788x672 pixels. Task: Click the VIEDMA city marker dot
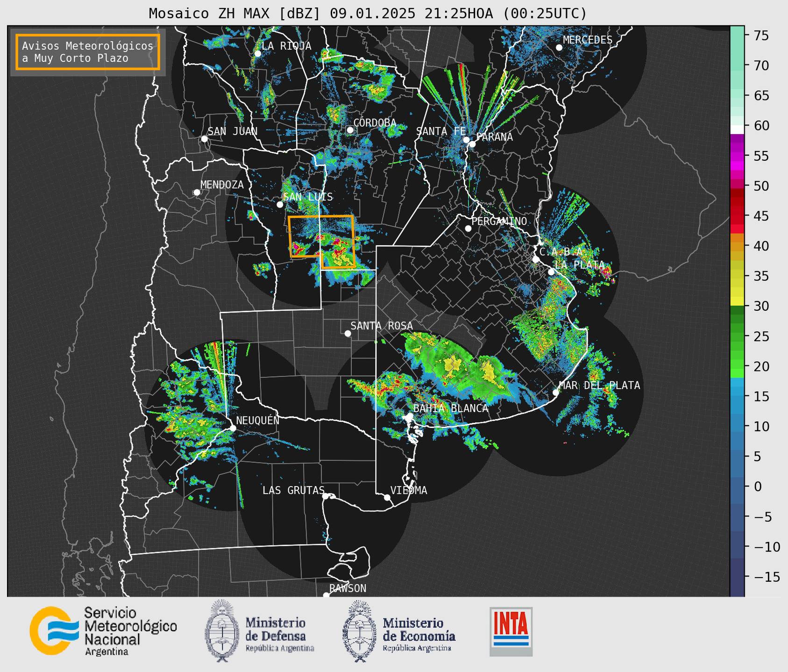[387, 497]
